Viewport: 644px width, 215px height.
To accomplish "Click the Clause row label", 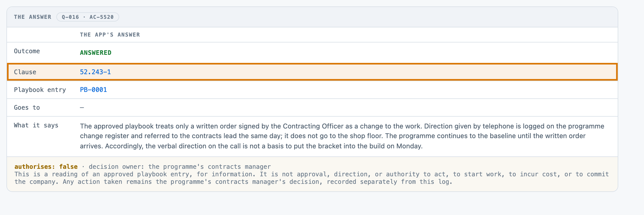I will tap(25, 72).
